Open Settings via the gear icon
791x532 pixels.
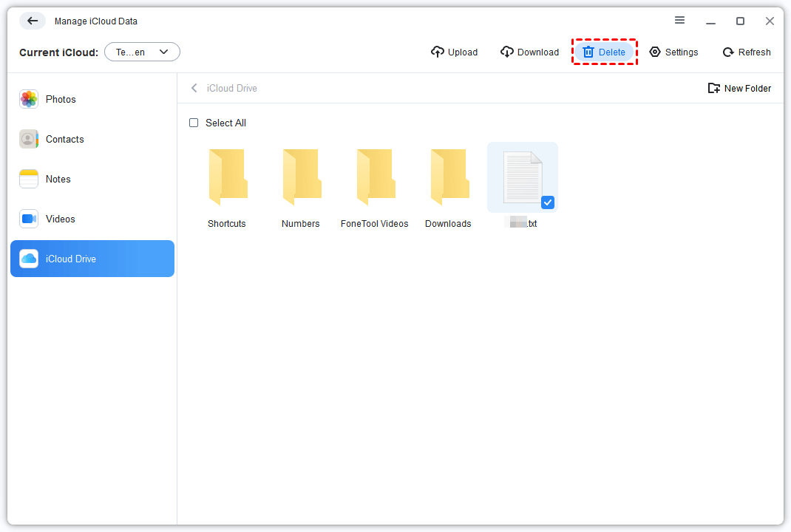pos(655,52)
